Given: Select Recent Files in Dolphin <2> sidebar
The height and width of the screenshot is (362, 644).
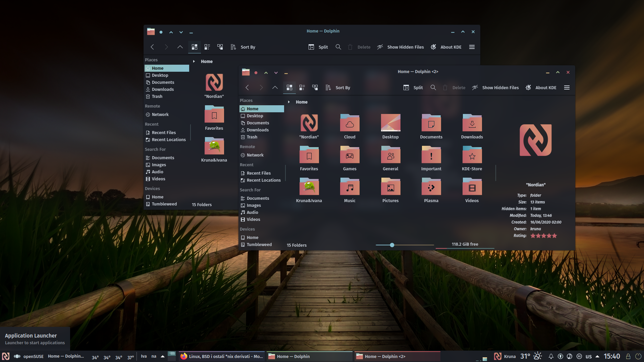Looking at the screenshot, I should [x=262, y=173].
